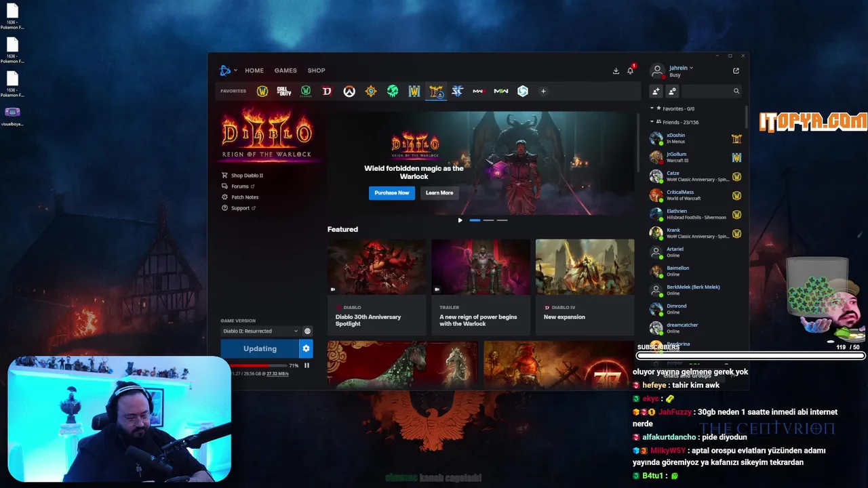Open the region globe selector
The image size is (868, 488).
pos(307,331)
